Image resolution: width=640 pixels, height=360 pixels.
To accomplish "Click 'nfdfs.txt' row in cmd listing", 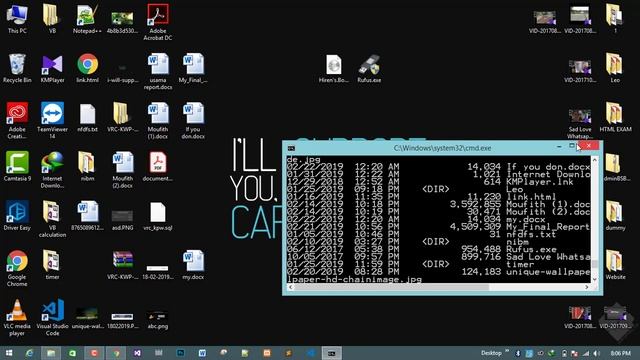I will coord(438,234).
